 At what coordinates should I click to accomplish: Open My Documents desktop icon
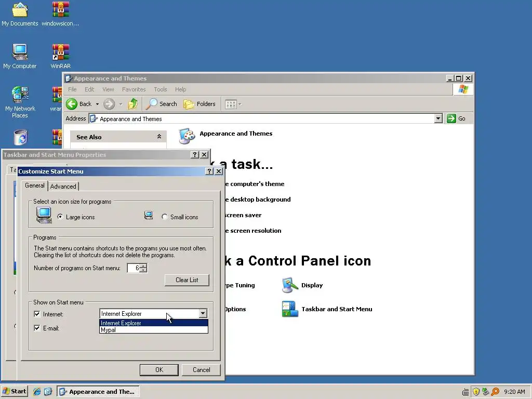[20, 14]
